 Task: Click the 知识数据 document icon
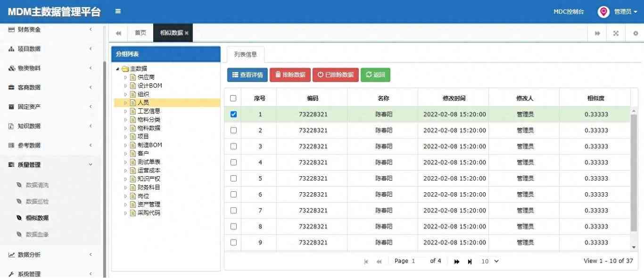tap(12, 126)
